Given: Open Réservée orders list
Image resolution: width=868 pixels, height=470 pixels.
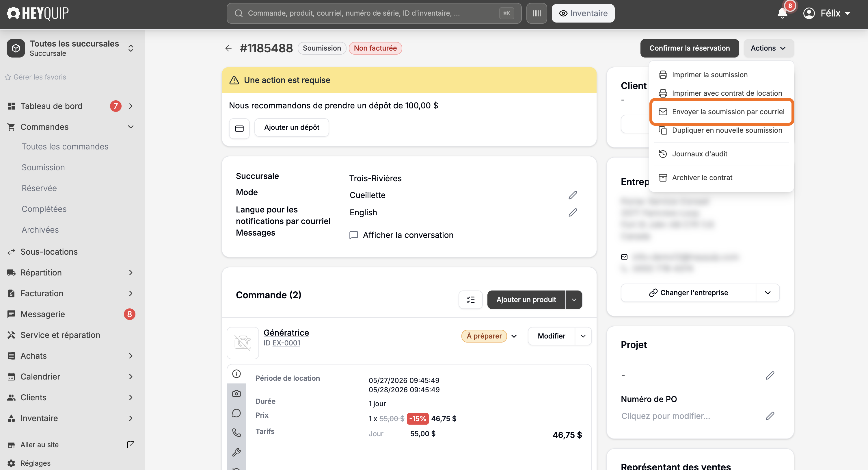Looking at the screenshot, I should [x=39, y=188].
